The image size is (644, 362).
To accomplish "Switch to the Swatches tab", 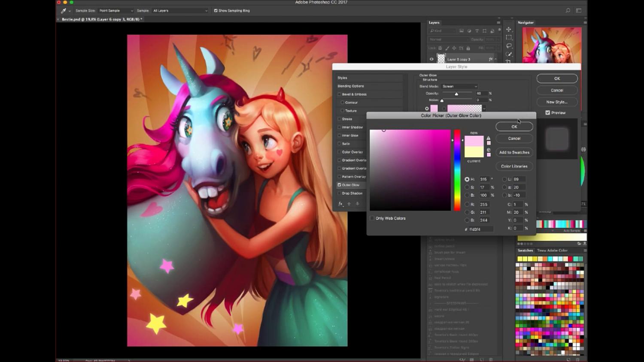I will (x=525, y=250).
